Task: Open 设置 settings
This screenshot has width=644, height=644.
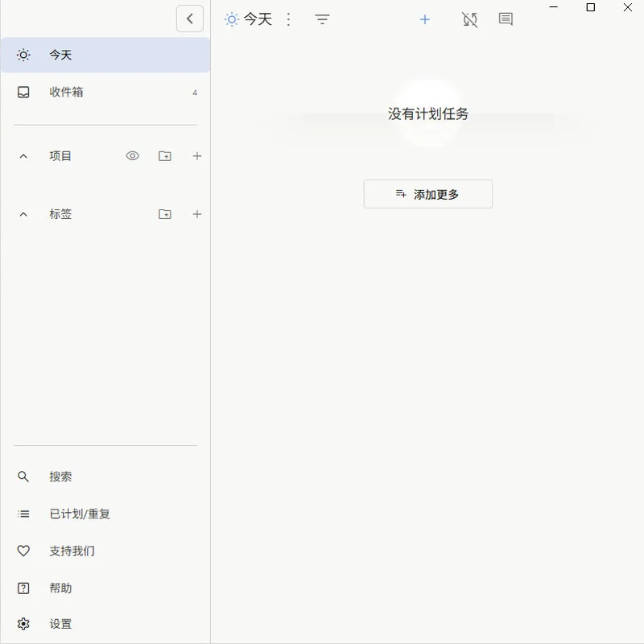Action: [105, 624]
